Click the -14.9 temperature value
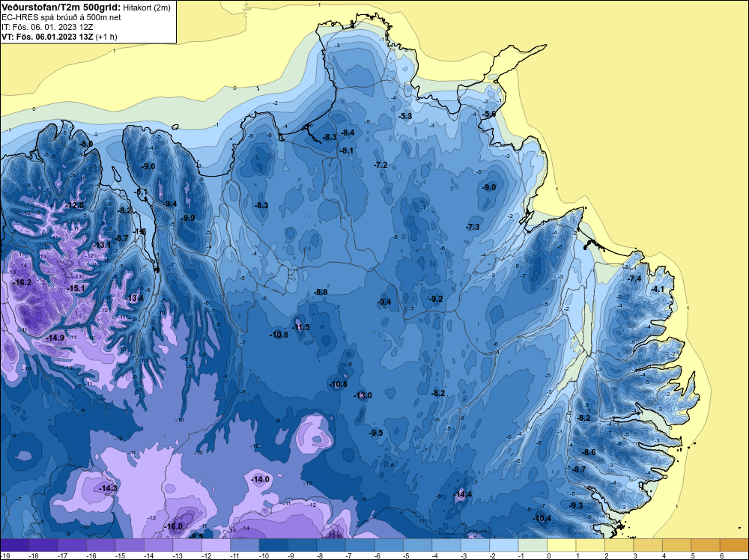The image size is (749, 560). (x=55, y=338)
